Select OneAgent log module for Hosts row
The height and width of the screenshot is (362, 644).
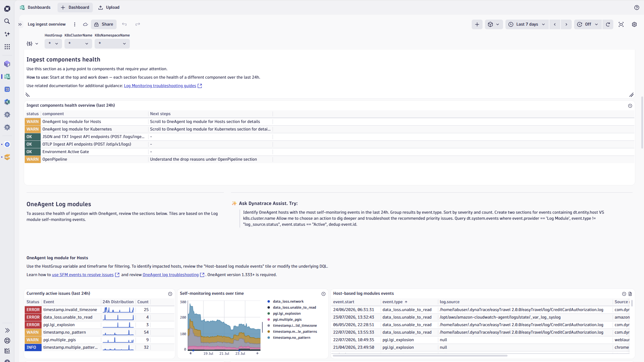[330, 122]
